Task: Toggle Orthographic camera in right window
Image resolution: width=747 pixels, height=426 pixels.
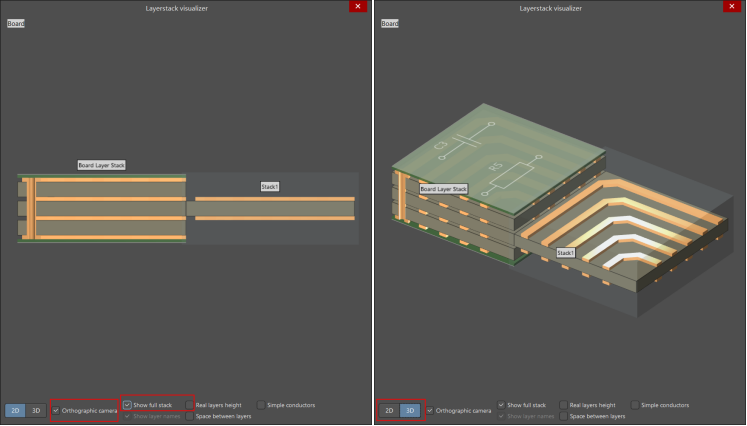Action: coord(430,410)
